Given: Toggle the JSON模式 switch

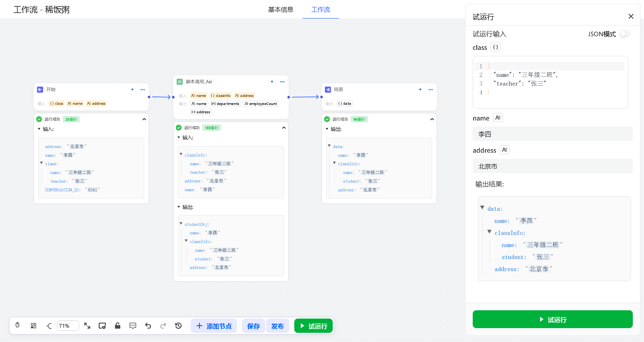Looking at the screenshot, I should [x=625, y=34].
